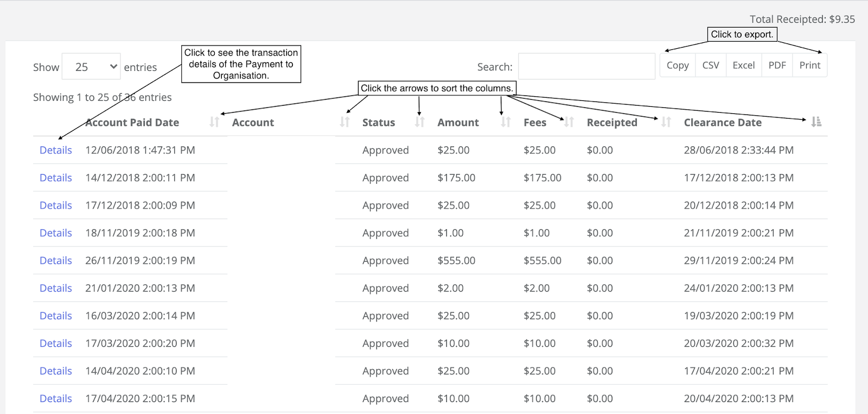868x414 pixels.
Task: Click into the Search input field
Action: 586,66
